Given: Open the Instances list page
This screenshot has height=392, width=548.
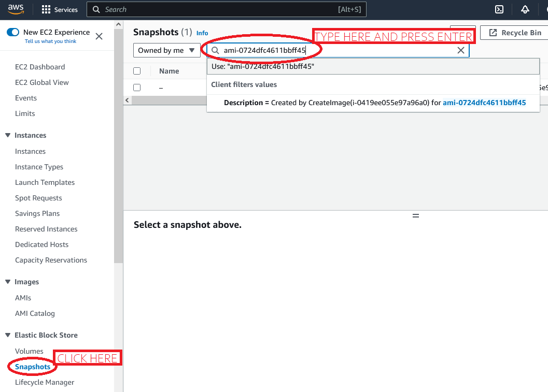Looking at the screenshot, I should pyautogui.click(x=30, y=152).
